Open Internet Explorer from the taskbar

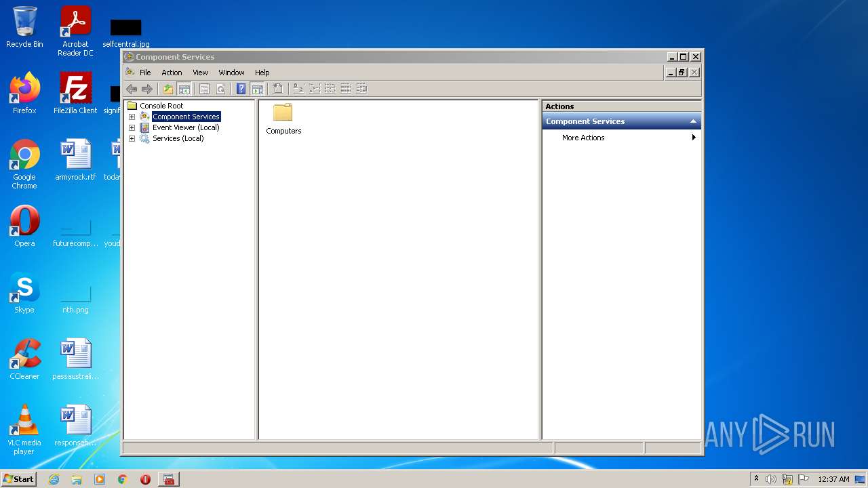54,479
